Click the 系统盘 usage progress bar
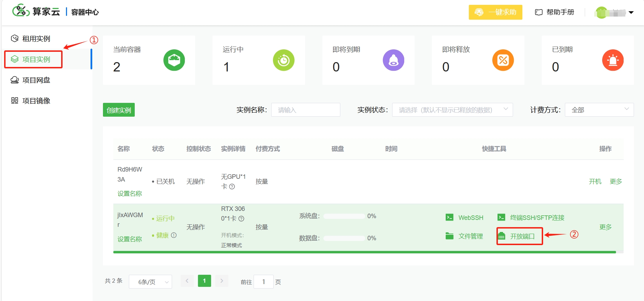This screenshot has height=301, width=644. 344,216
